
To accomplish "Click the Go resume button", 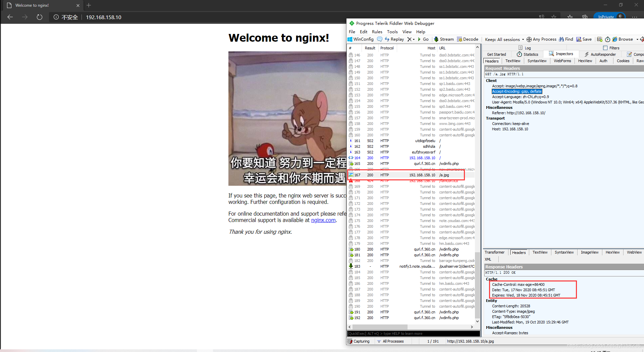I will point(423,39).
